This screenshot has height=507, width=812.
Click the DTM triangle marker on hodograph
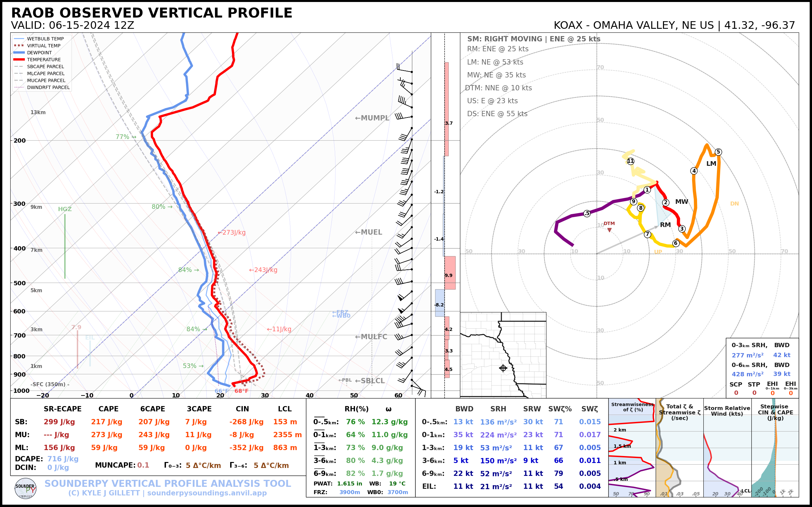coord(609,230)
